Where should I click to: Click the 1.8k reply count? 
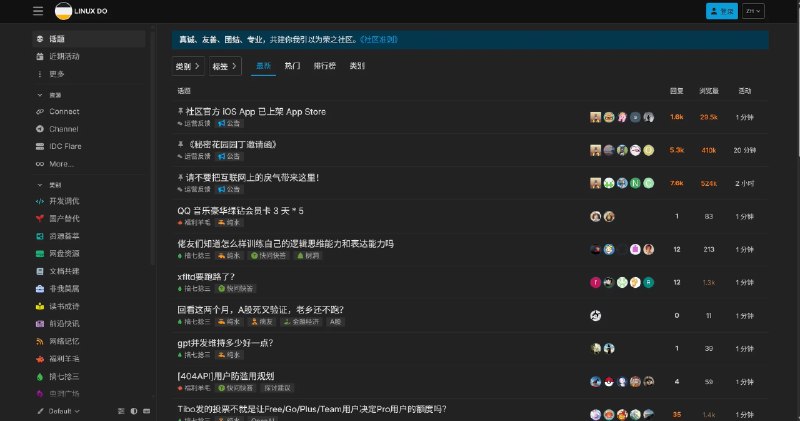[x=677, y=117]
